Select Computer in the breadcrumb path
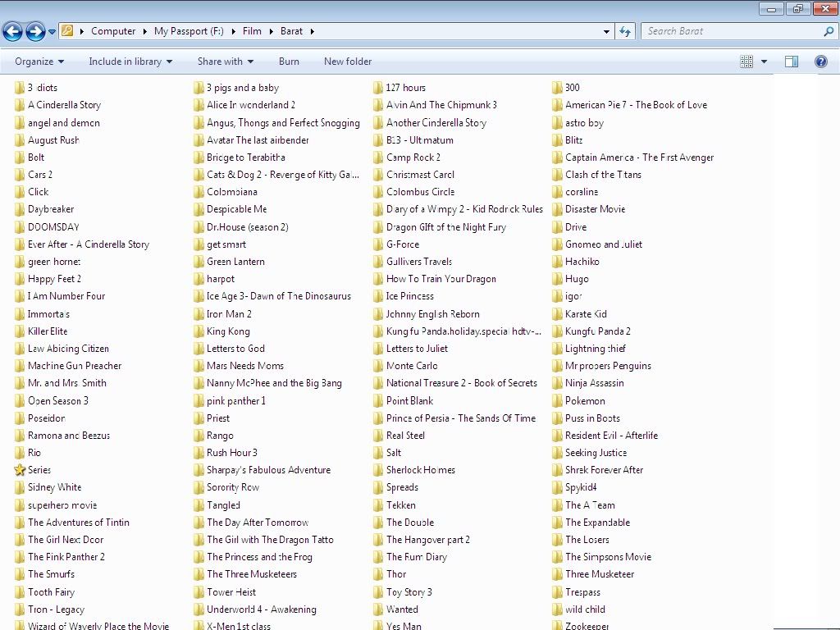This screenshot has height=630, width=840. [x=113, y=31]
